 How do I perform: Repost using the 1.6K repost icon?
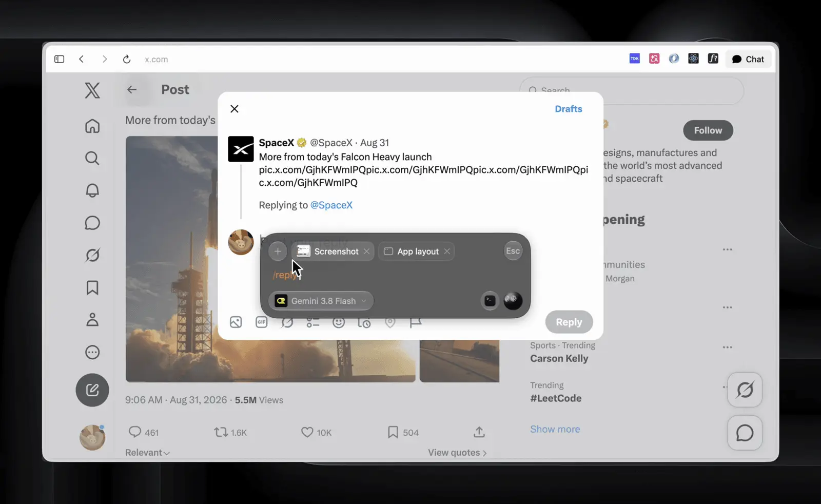pos(221,432)
